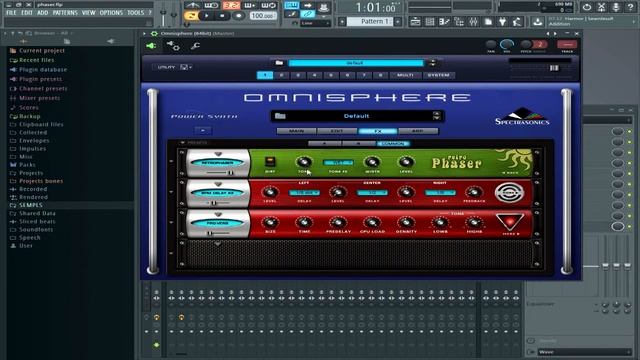Click the Default patch name browser
This screenshot has height=360, width=640.
click(356, 116)
